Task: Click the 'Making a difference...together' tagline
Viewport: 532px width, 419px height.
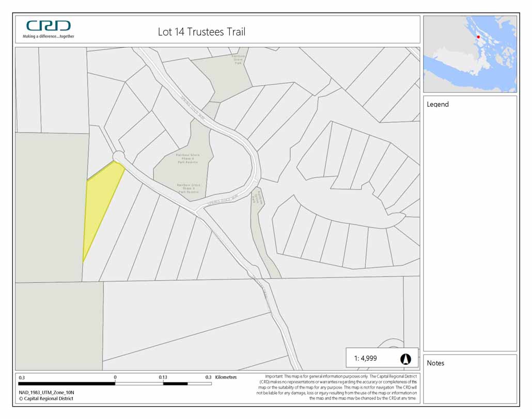Action: tap(49, 36)
